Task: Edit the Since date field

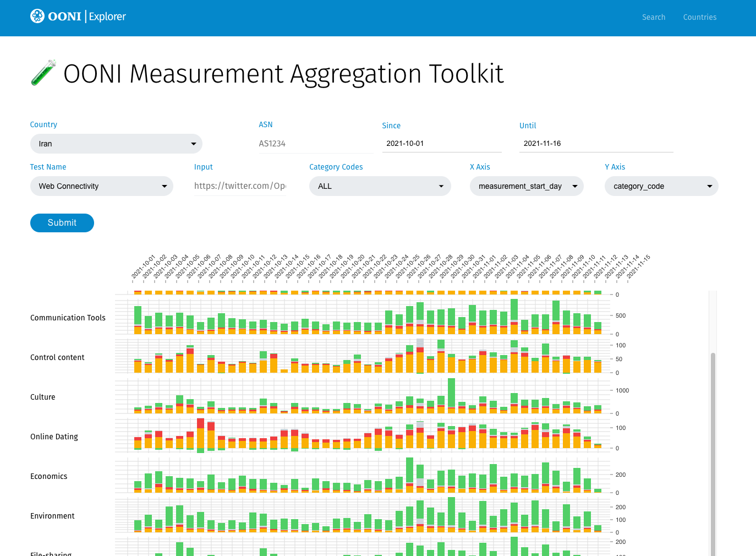Action: pyautogui.click(x=441, y=144)
